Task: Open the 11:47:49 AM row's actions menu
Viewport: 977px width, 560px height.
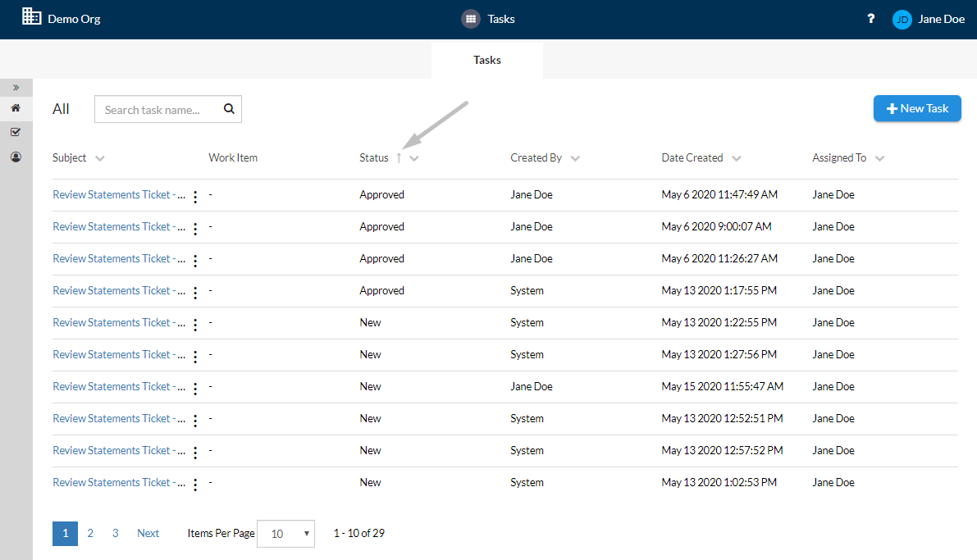Action: 195,197
